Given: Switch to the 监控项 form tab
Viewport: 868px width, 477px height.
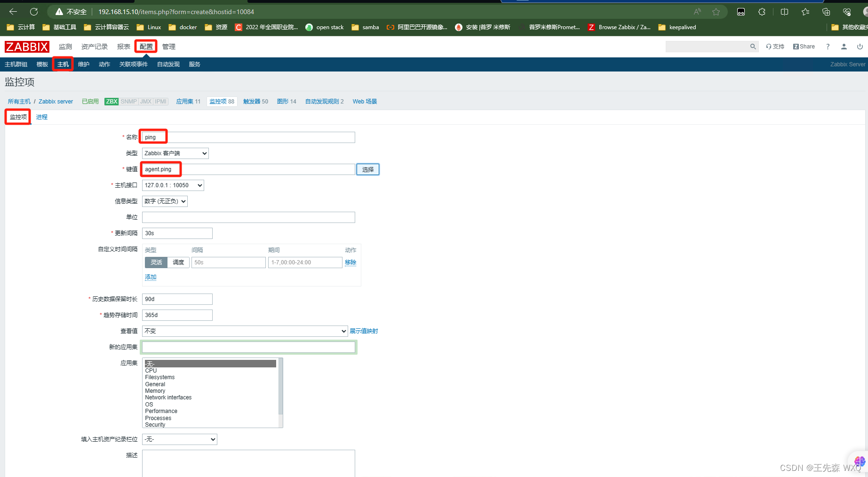Looking at the screenshot, I should [x=18, y=117].
